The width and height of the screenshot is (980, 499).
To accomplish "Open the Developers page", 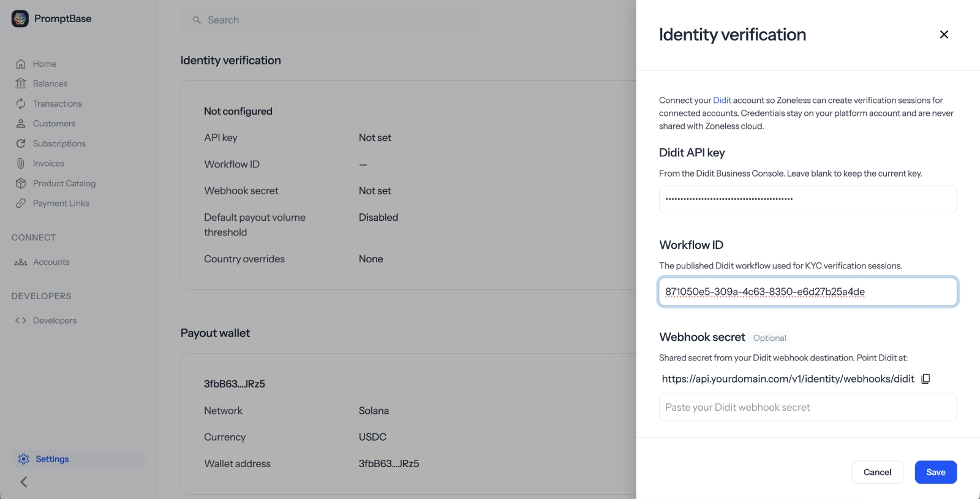I will (x=55, y=320).
